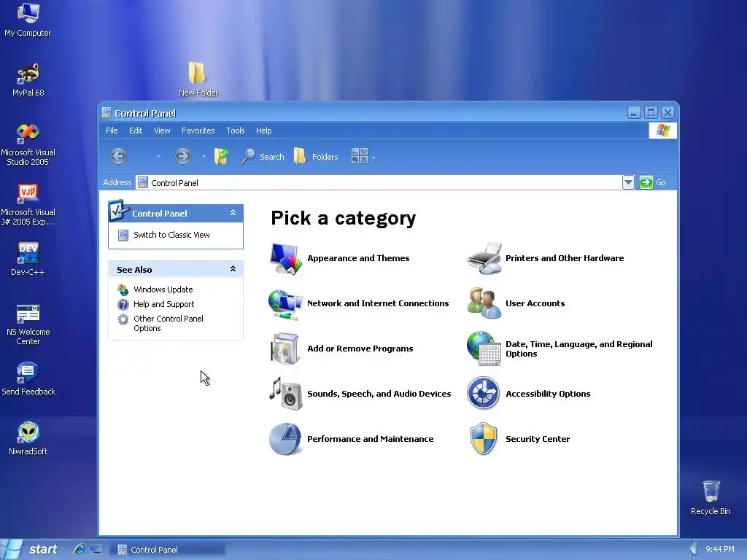Open Appearance and Themes category icon
747x560 pixels.
pyautogui.click(x=285, y=259)
